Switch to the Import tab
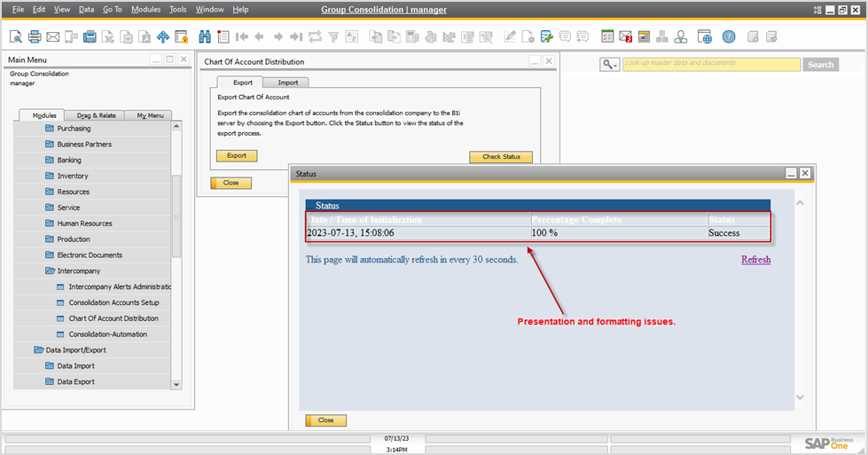 [x=287, y=82]
